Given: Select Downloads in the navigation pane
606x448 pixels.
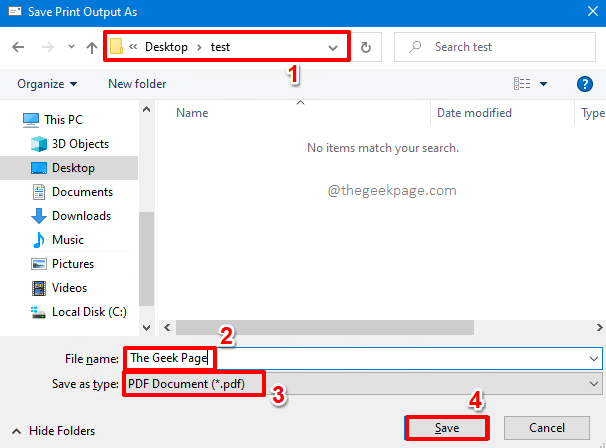Looking at the screenshot, I should click(81, 216).
